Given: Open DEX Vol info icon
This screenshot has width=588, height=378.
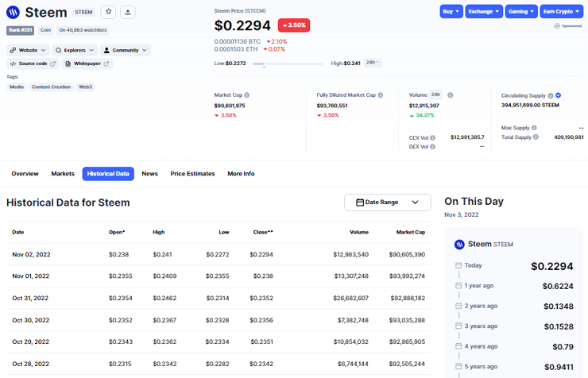Looking at the screenshot, I should [433, 147].
